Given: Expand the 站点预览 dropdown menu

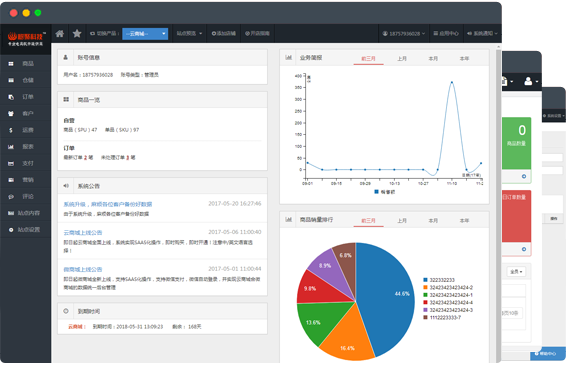Looking at the screenshot, I should (x=189, y=33).
